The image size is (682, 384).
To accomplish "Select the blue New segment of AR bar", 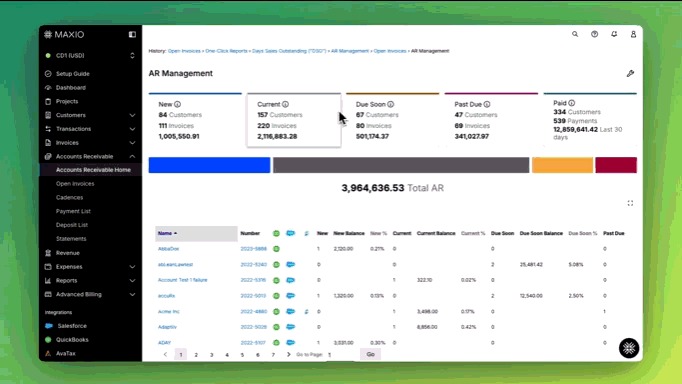I will [x=209, y=165].
